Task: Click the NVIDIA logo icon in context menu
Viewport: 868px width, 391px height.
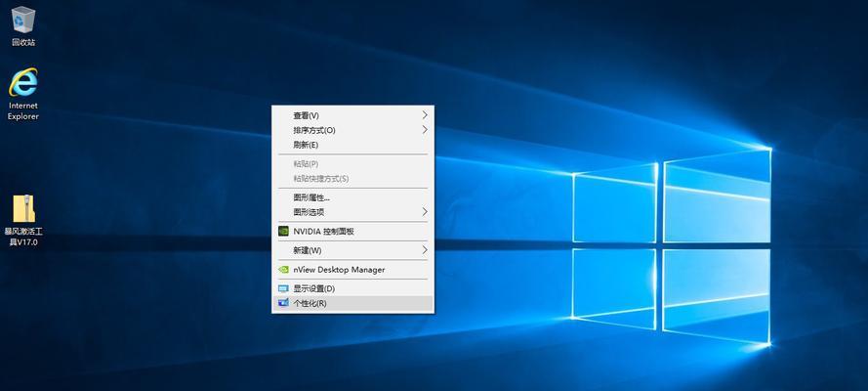Action: pyautogui.click(x=283, y=232)
